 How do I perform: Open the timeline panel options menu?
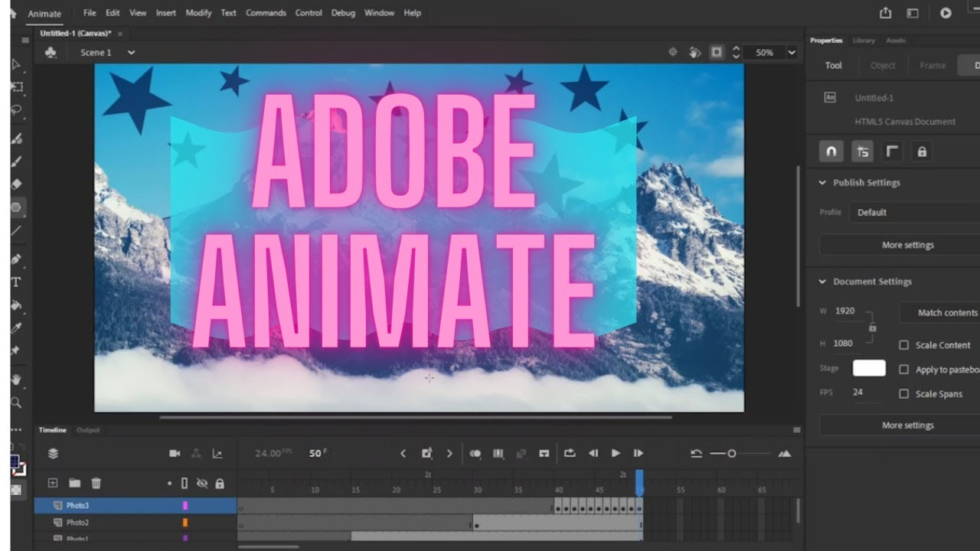(796, 430)
